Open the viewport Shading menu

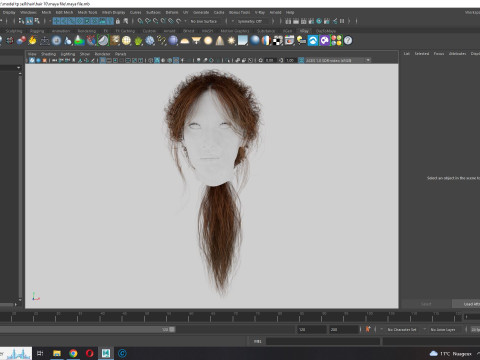click(x=49, y=54)
